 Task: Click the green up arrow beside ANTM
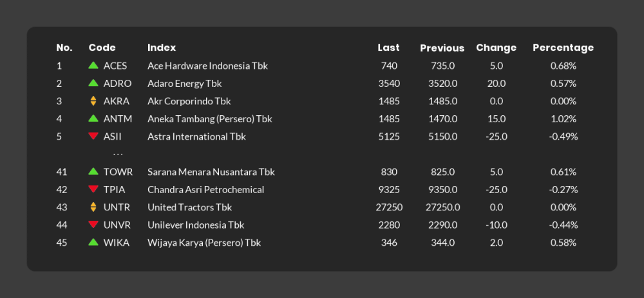click(93, 118)
